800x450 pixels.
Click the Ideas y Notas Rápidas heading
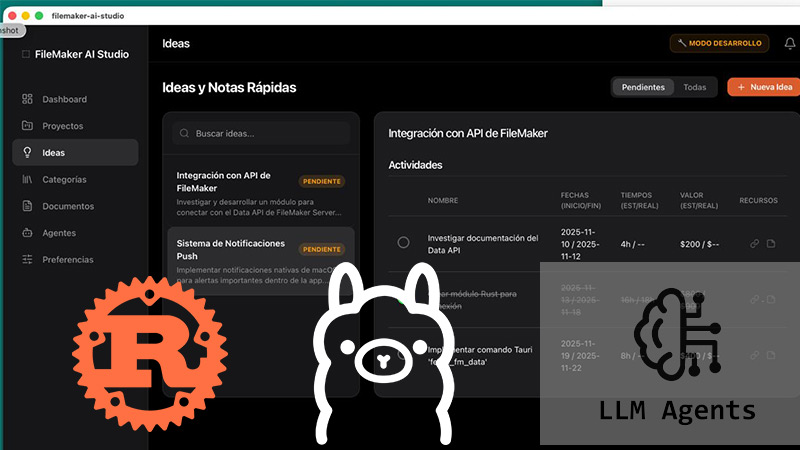click(229, 88)
